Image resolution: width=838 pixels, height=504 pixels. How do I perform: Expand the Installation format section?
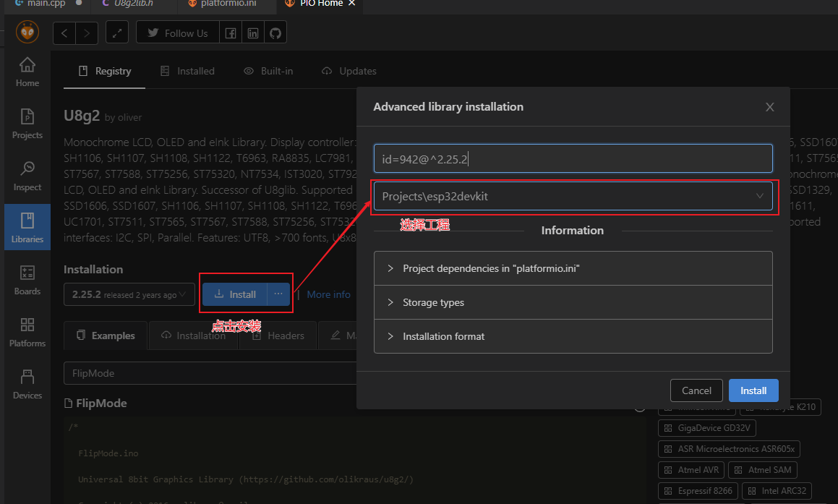pyautogui.click(x=573, y=336)
